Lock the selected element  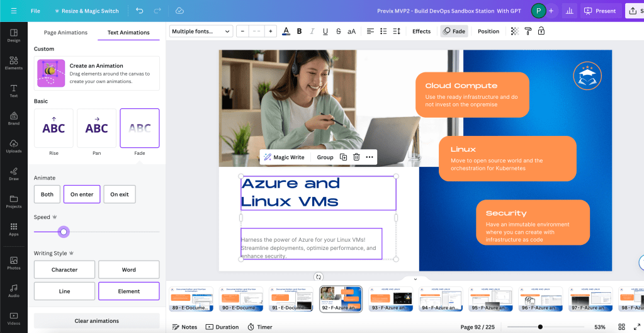coord(541,31)
